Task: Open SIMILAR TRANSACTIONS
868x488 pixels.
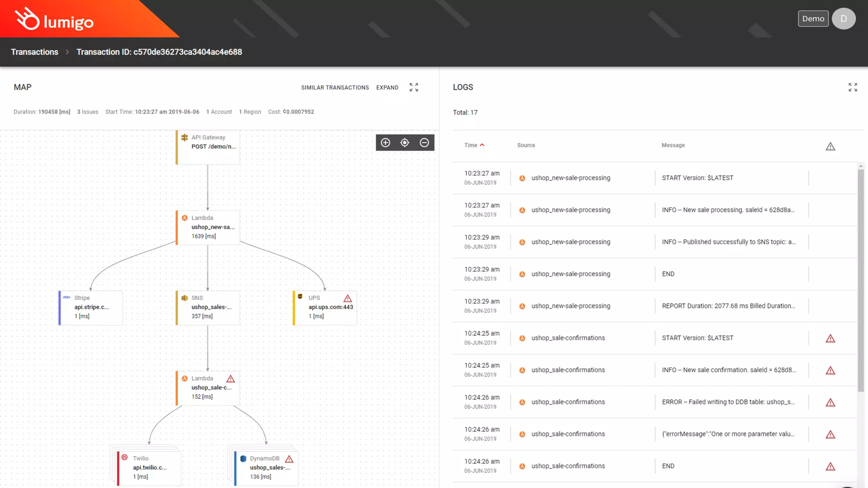Action: 335,88
